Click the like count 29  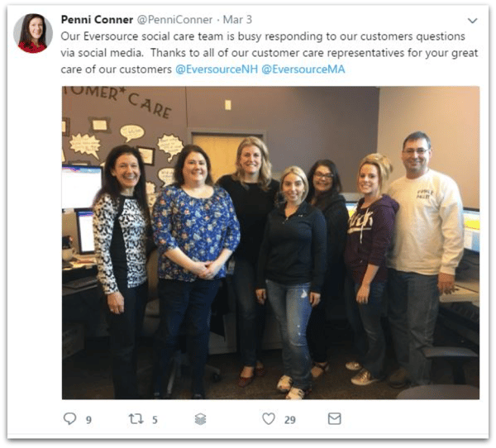click(x=290, y=420)
